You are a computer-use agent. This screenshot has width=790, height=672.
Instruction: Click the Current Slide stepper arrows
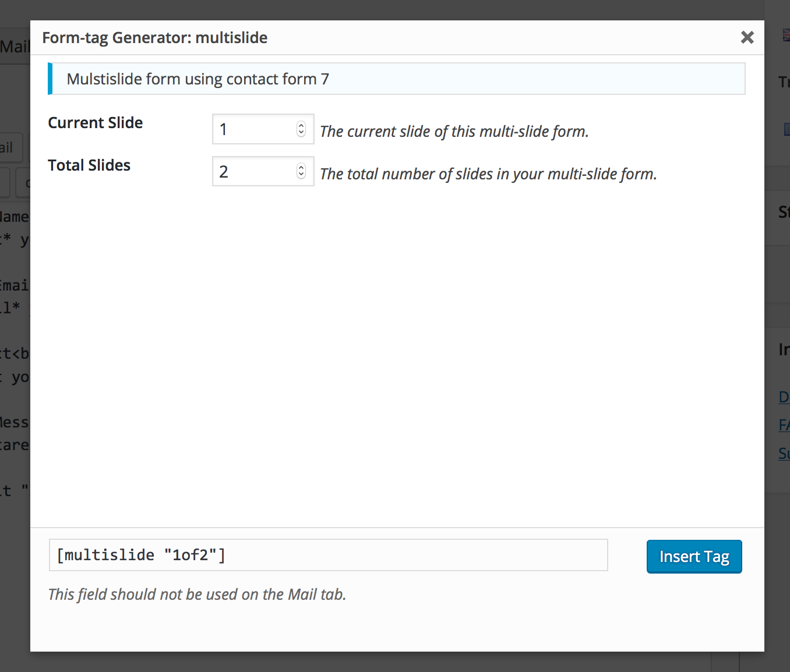pos(301,129)
